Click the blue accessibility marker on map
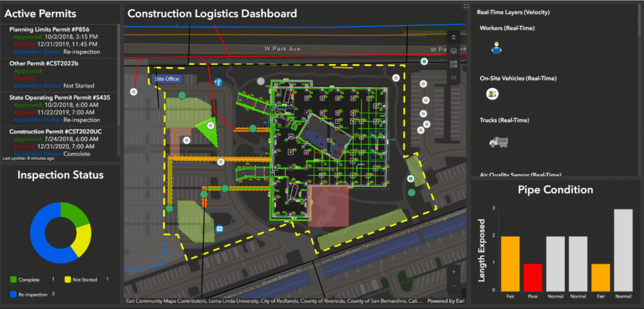Screen dimensions: 644x309 218,82
